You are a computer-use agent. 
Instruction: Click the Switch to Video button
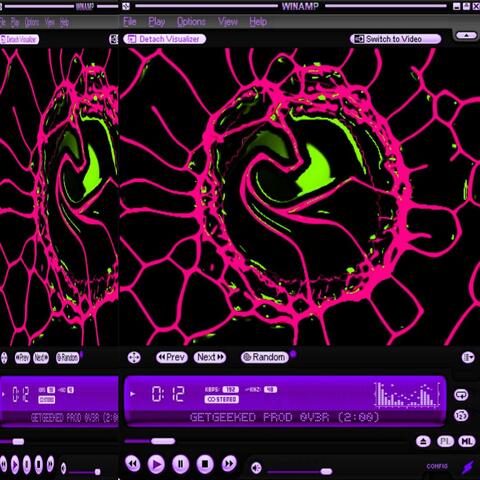396,39
